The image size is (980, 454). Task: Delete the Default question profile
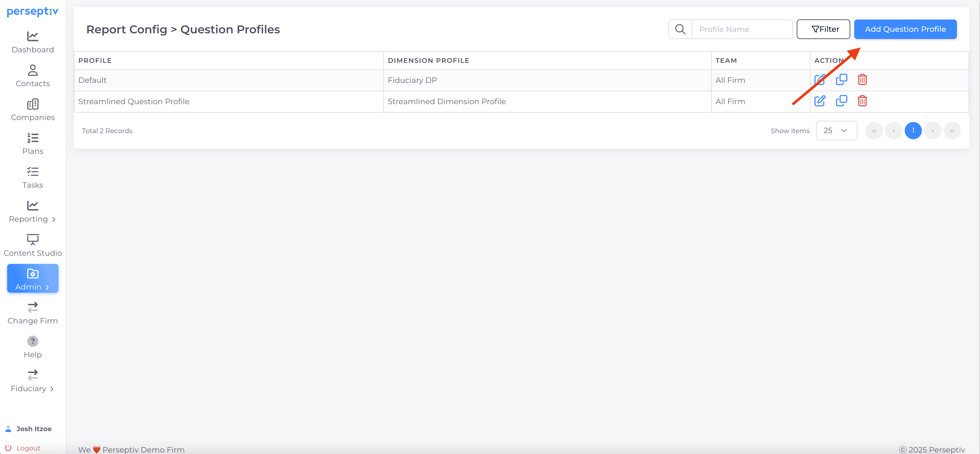pos(862,80)
